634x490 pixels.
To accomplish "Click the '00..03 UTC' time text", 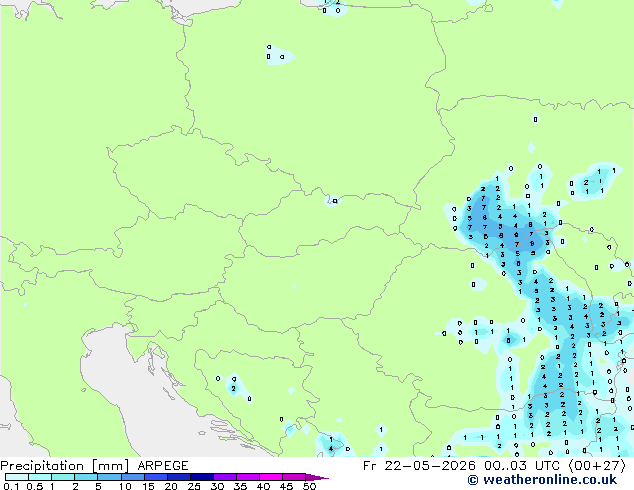I will click(522, 466).
